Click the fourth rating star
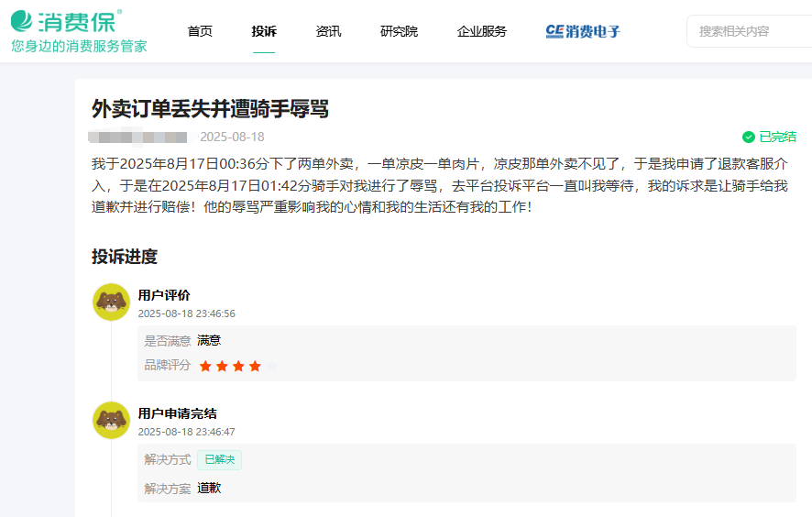 [255, 367]
